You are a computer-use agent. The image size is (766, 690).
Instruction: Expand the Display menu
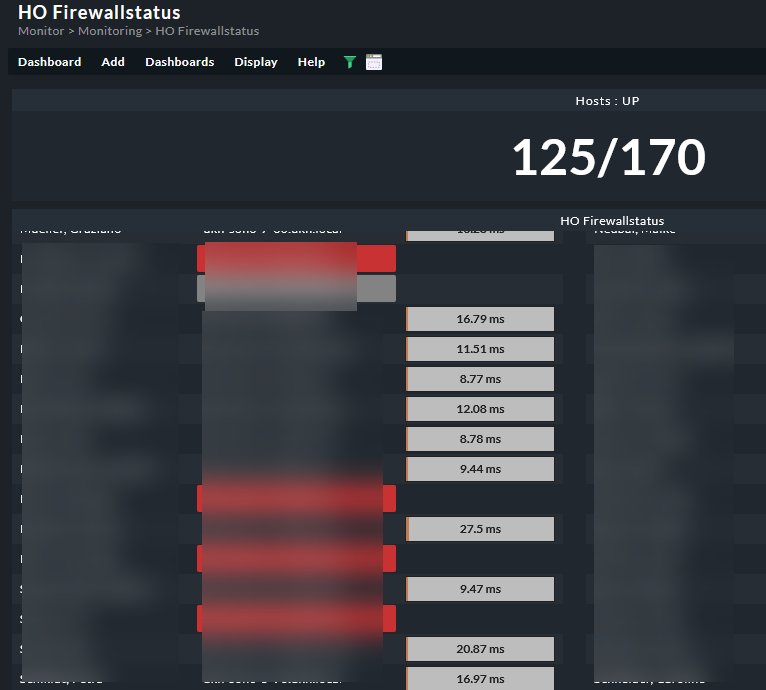(256, 62)
